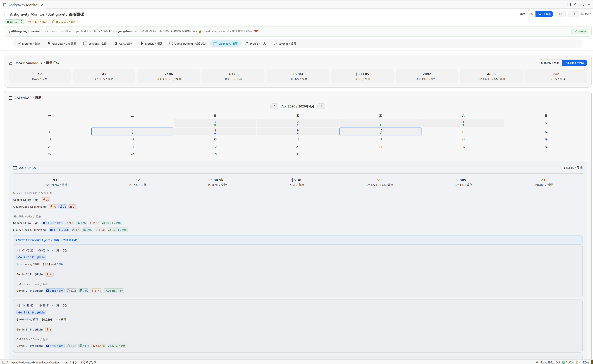Select April 8 in the calendar
Screen dimensions: 593x364
pyautogui.click(x=215, y=131)
